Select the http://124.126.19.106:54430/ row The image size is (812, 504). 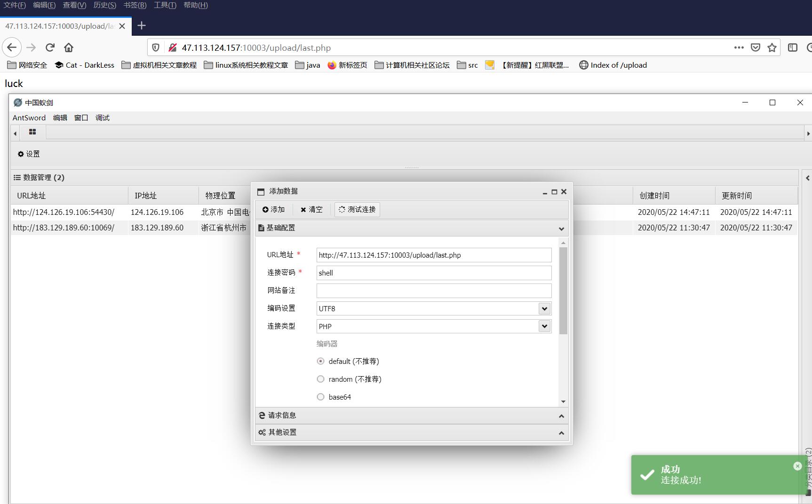[x=404, y=212]
